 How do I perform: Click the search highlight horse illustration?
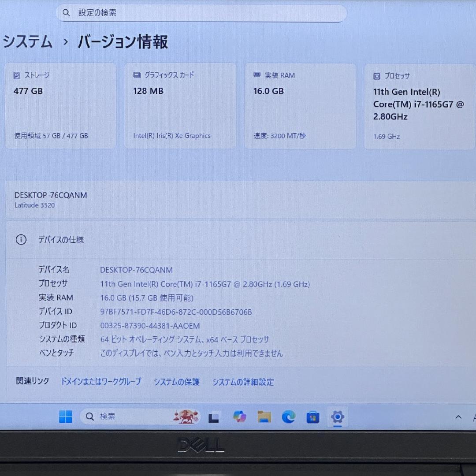pos(186,416)
